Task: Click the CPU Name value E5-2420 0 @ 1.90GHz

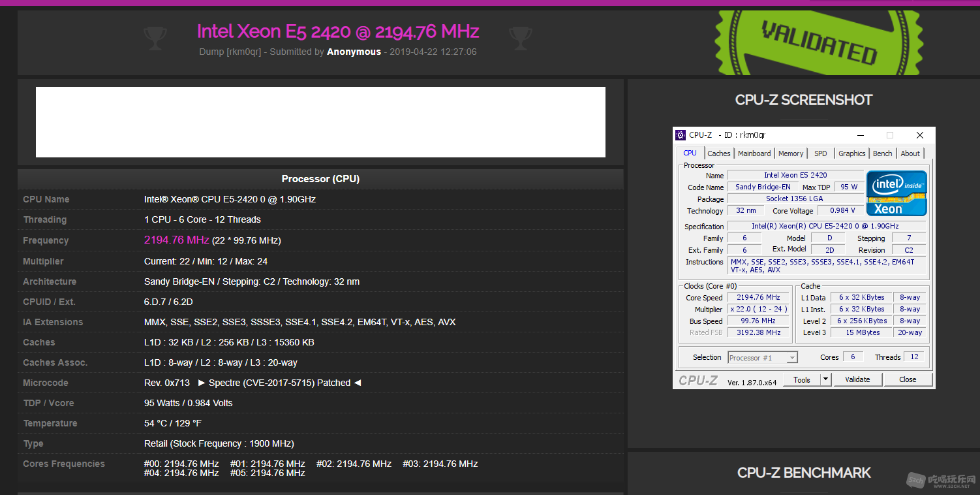Action: tap(230, 199)
